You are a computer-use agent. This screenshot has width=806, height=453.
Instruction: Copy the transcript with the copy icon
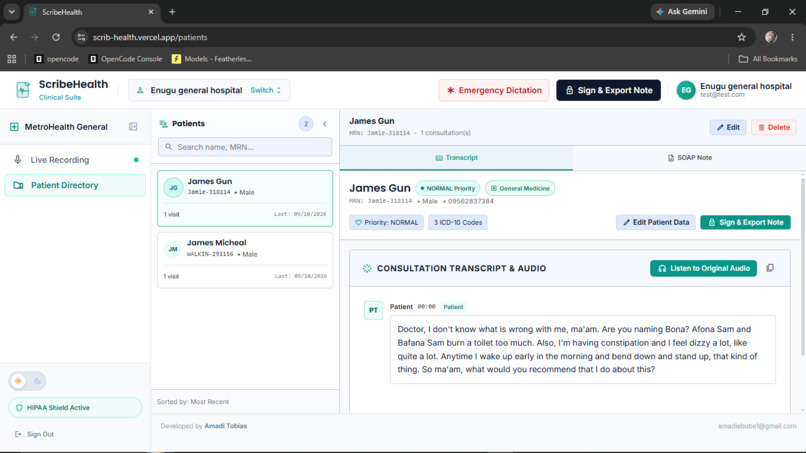click(770, 268)
